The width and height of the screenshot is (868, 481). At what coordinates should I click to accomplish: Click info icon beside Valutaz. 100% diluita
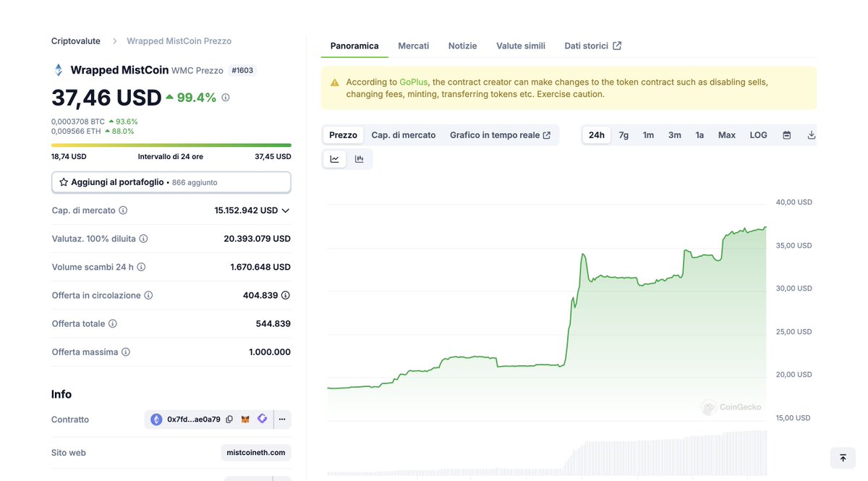143,239
